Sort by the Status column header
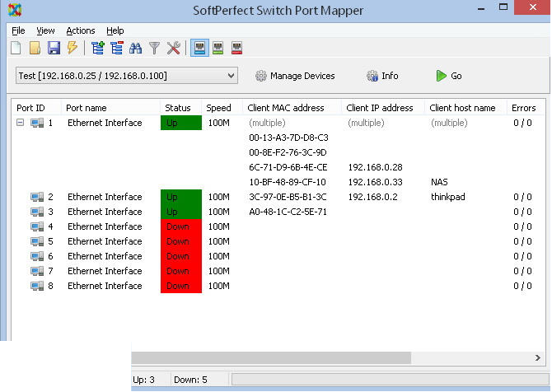 (x=178, y=108)
